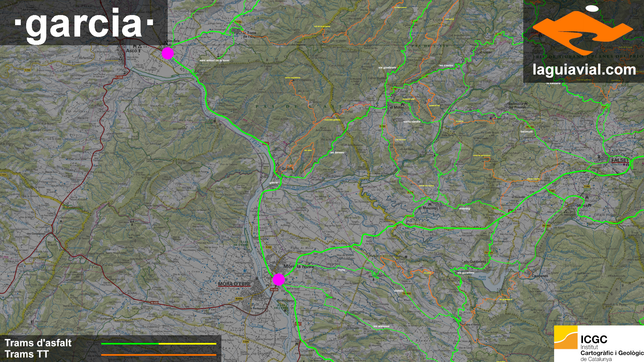The image size is (644, 362).
Task: Click the el Masroig town label
Action: click(x=428, y=208)
